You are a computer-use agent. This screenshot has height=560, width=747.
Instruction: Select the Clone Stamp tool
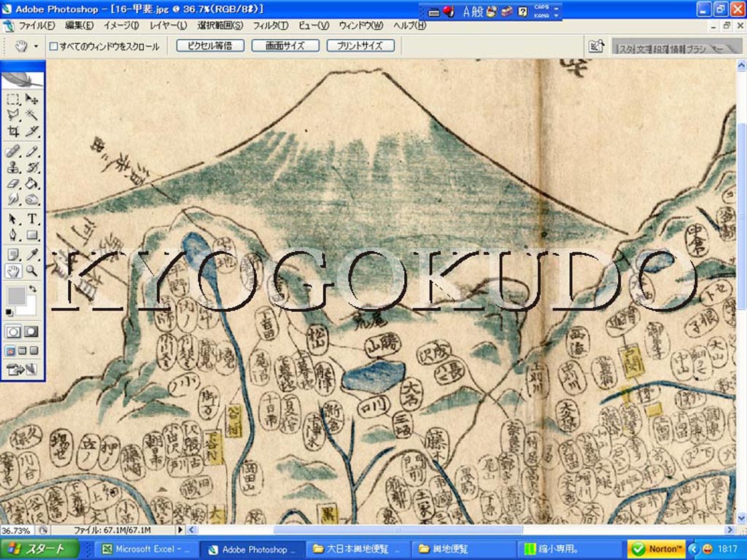[x=13, y=168]
